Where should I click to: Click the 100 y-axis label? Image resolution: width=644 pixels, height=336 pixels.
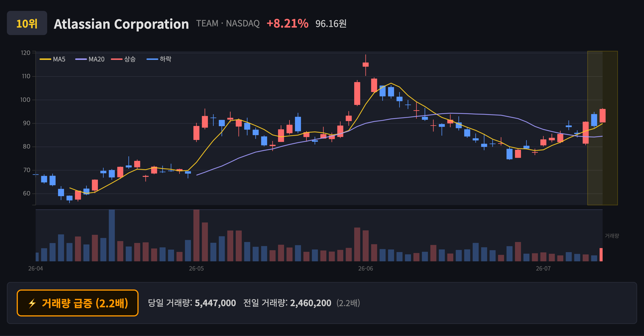point(25,100)
